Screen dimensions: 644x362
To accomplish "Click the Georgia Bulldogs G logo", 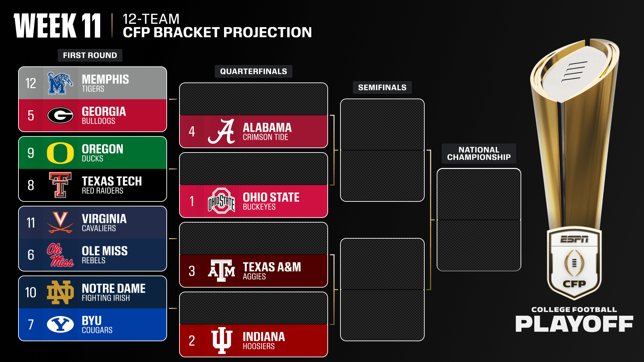I will (60, 116).
